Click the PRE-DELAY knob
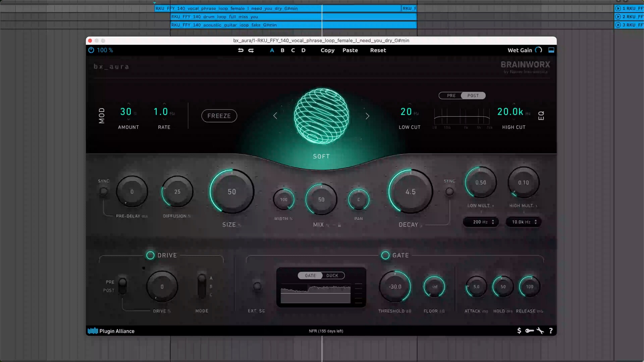Screen dimensions: 644x362 (x=132, y=192)
